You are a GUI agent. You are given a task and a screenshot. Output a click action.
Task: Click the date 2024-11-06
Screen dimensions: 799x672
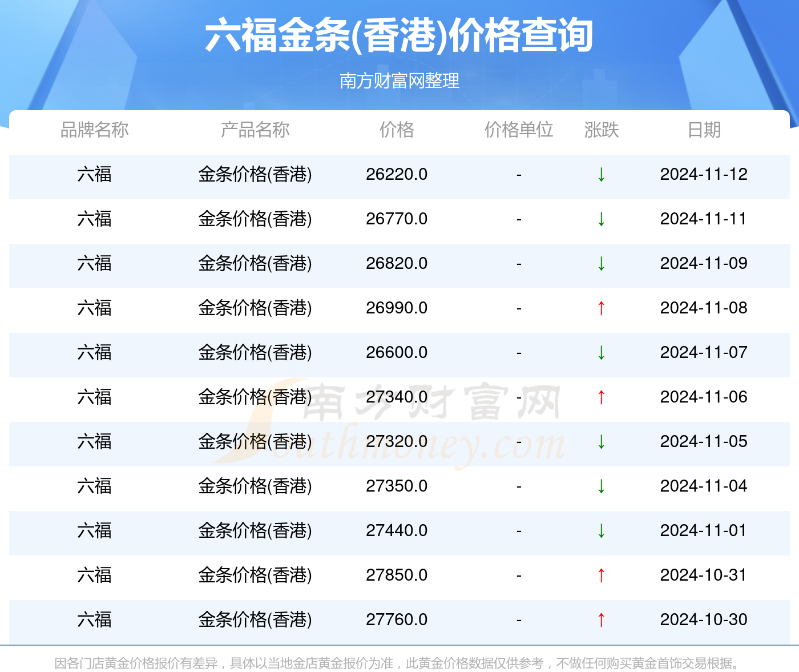[x=704, y=397]
